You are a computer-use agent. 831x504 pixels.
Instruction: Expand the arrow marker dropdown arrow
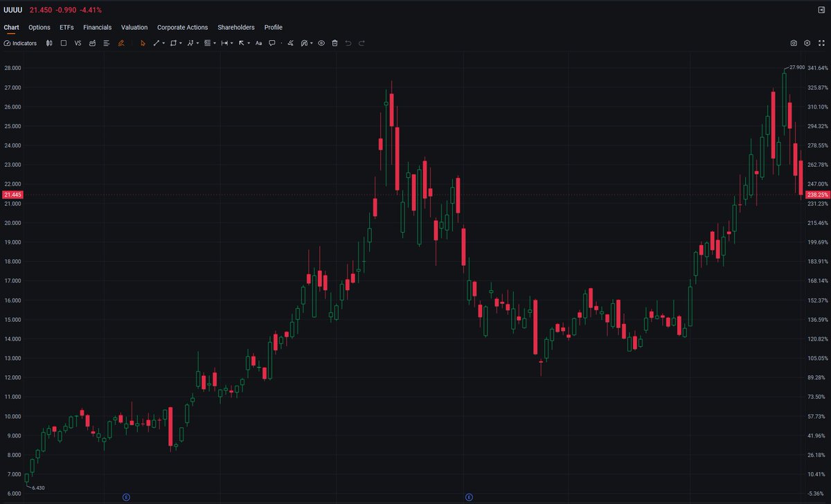[249, 43]
